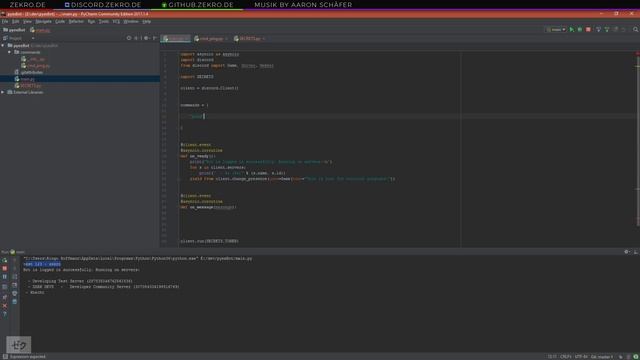Click scroll-from-source target icon in Project panel
Screen dimensions: 640x360
pos(129,38)
